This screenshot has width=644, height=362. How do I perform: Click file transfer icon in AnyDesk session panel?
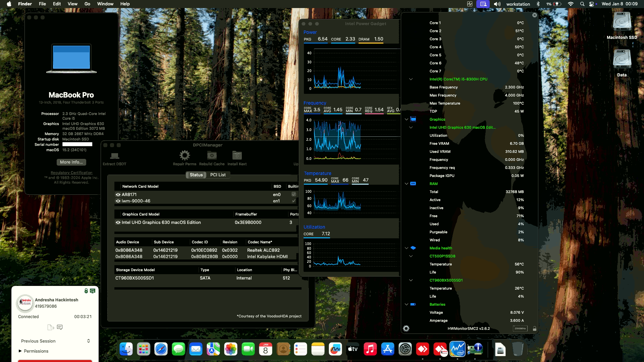[x=51, y=327]
